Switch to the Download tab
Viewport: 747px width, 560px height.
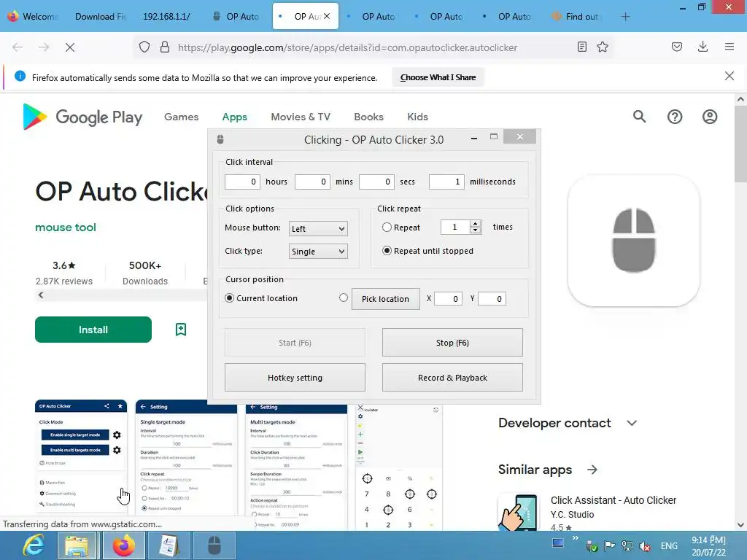point(100,16)
